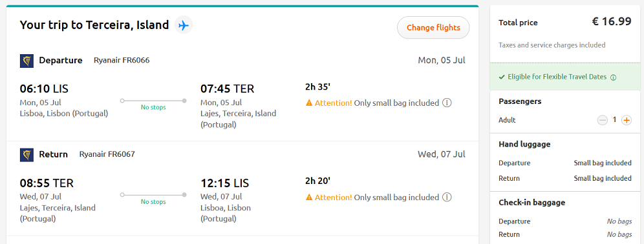Image resolution: width=644 pixels, height=244 pixels.
Task: Select the Check-in baggage section heading
Action: (532, 203)
